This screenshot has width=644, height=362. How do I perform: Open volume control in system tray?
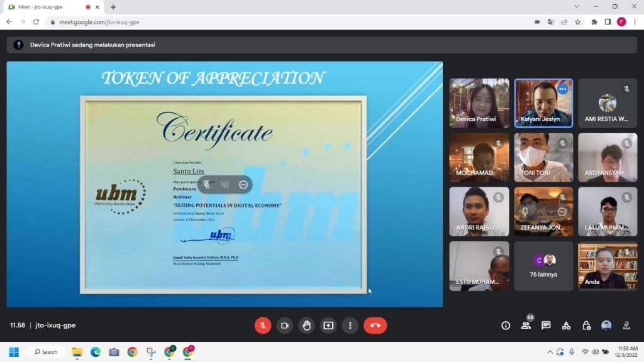coord(595,352)
